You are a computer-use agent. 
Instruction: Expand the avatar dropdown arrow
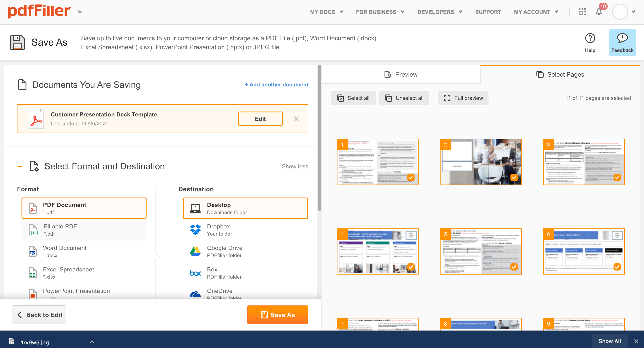[633, 12]
